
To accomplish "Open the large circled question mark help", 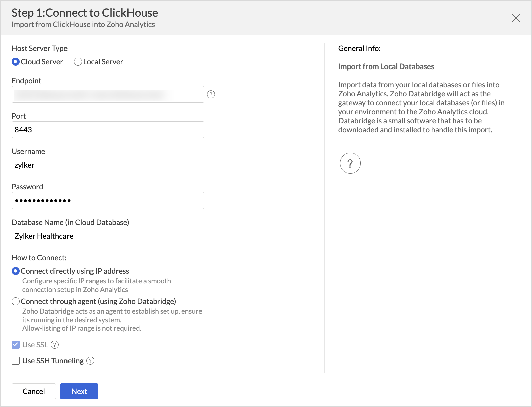I will (350, 163).
